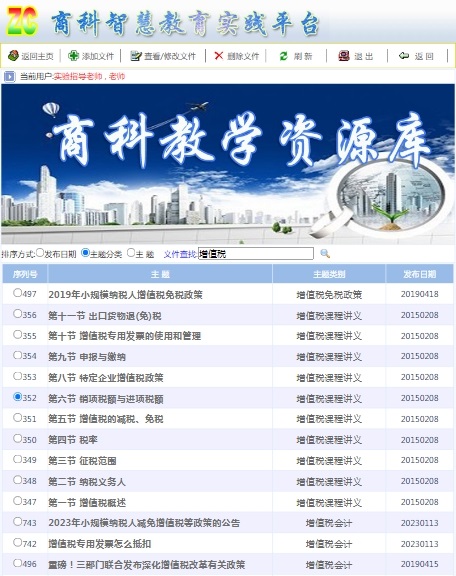Click the 当前用户 play icon
The height and width of the screenshot is (576, 456).
(x=10, y=76)
